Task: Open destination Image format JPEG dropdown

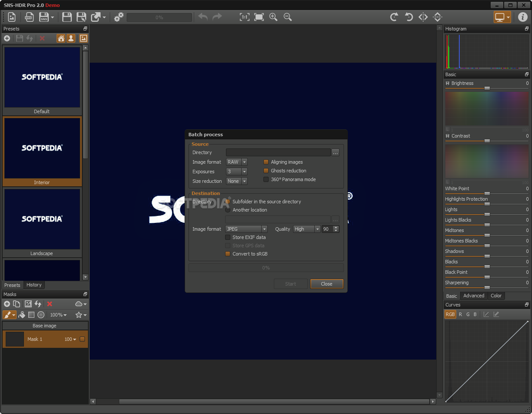Action: [246, 229]
